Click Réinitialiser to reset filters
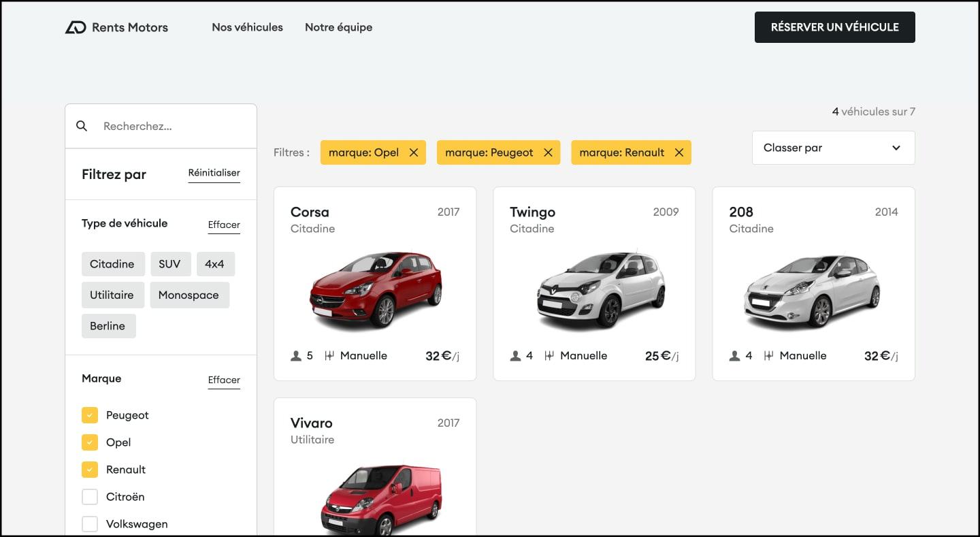The image size is (980, 537). click(214, 174)
